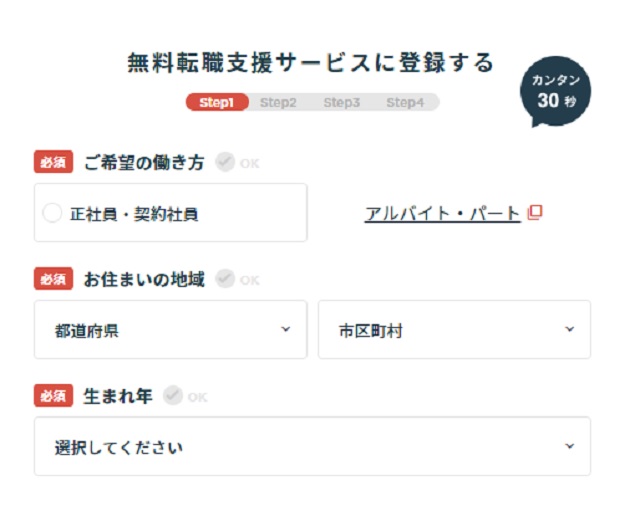Click 必須 badge next to 生まれ年
Image resolution: width=640 pixels, height=506 pixels.
(53, 395)
